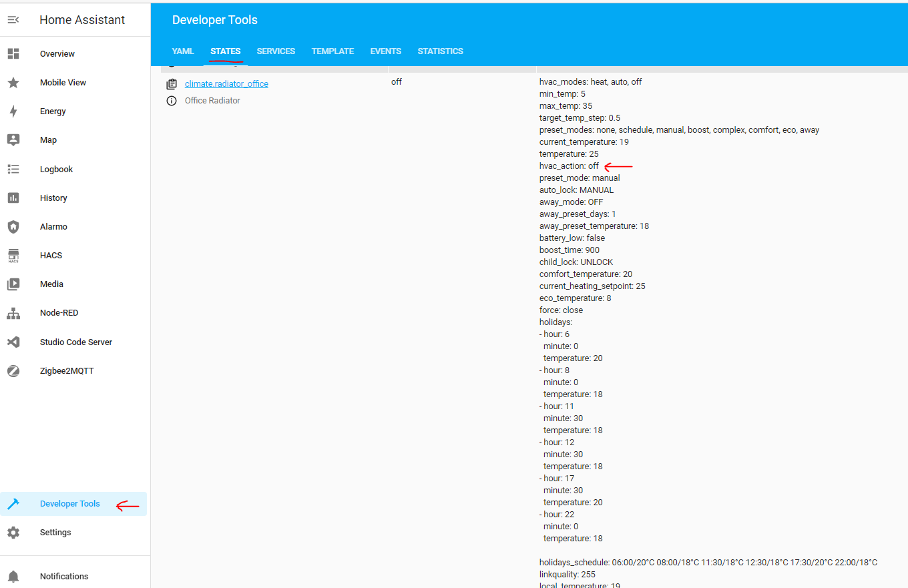This screenshot has width=908, height=588.
Task: Open the TEMPLATE tab
Action: [x=332, y=51]
